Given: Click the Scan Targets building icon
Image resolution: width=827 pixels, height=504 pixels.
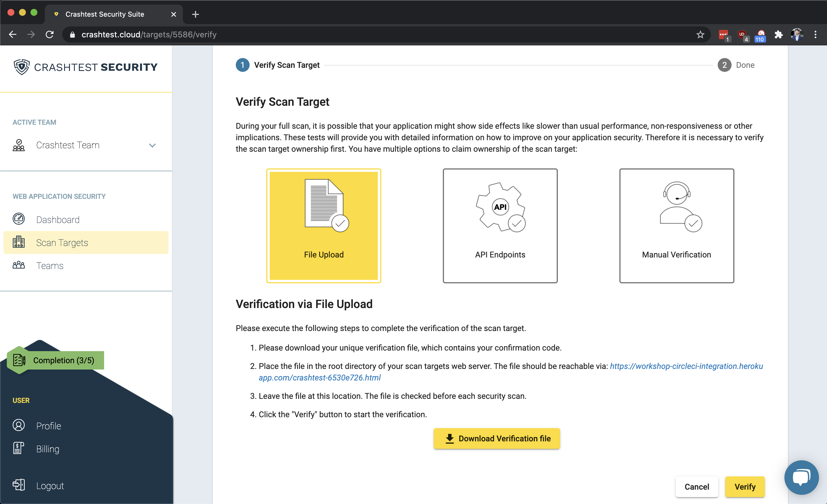Looking at the screenshot, I should click(18, 242).
